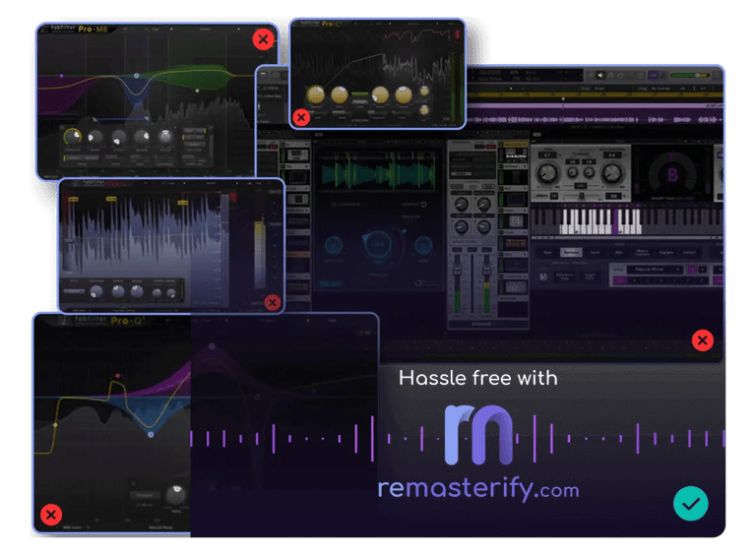
Task: Click the second knob in the Pro-MB panel
Action: coord(94,138)
